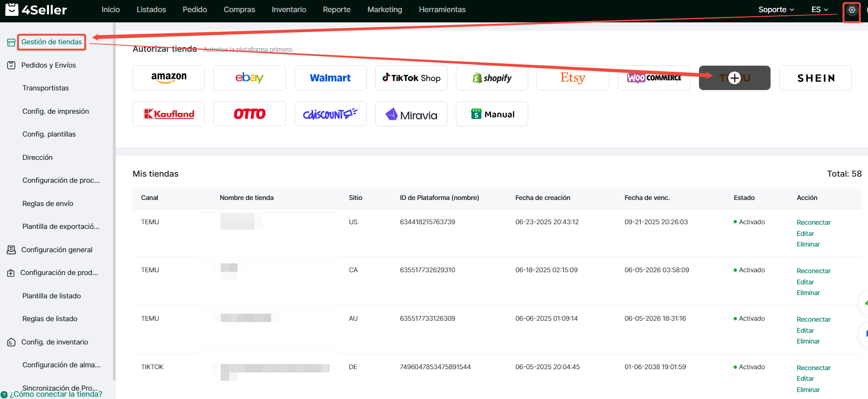Open Reglas de listado
The image size is (868, 399).
[50, 319]
